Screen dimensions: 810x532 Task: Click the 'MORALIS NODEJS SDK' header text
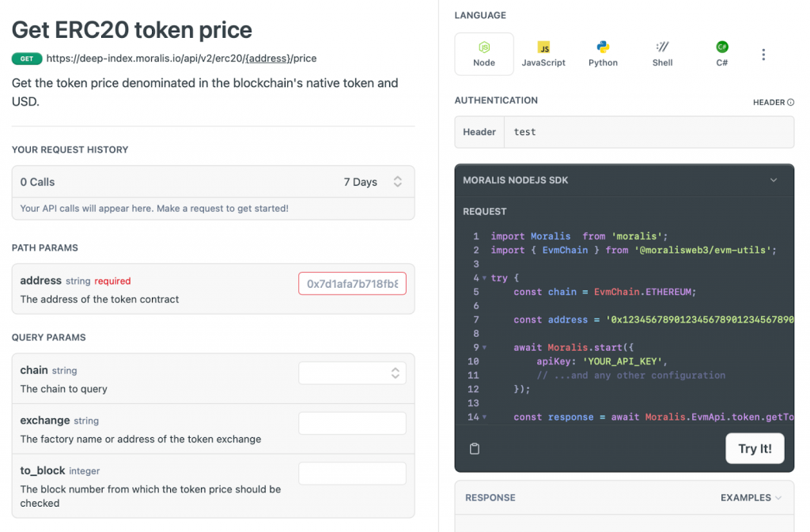click(516, 180)
